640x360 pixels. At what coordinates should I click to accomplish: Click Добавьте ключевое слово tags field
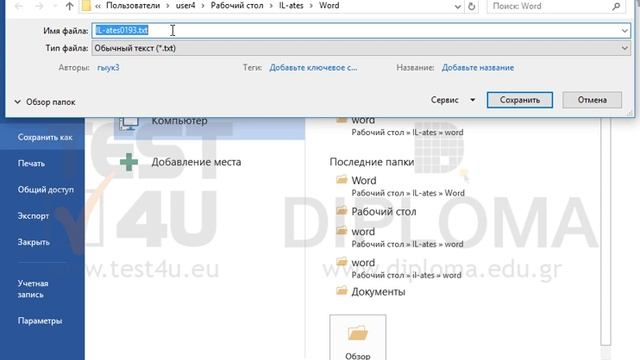[313, 68]
